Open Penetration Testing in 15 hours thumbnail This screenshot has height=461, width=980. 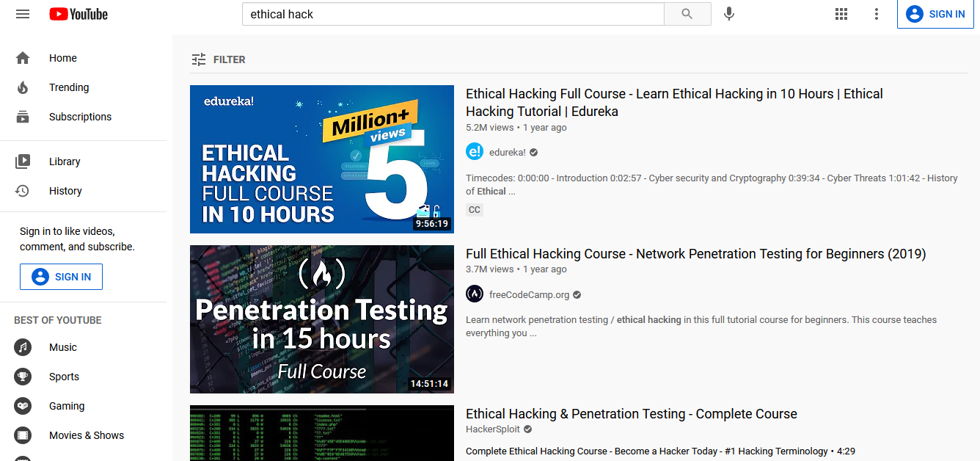[322, 319]
